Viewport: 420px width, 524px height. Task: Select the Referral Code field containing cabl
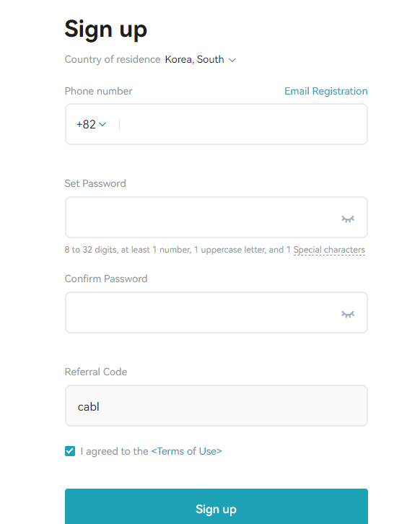pos(216,406)
